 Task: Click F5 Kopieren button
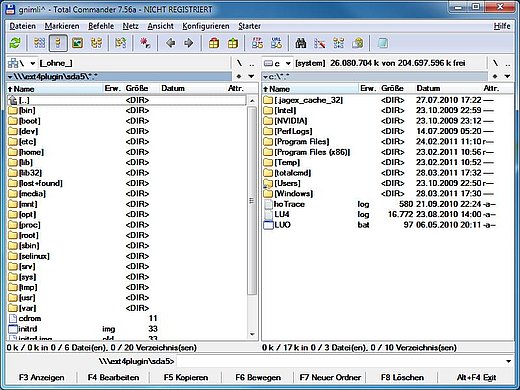186,377
